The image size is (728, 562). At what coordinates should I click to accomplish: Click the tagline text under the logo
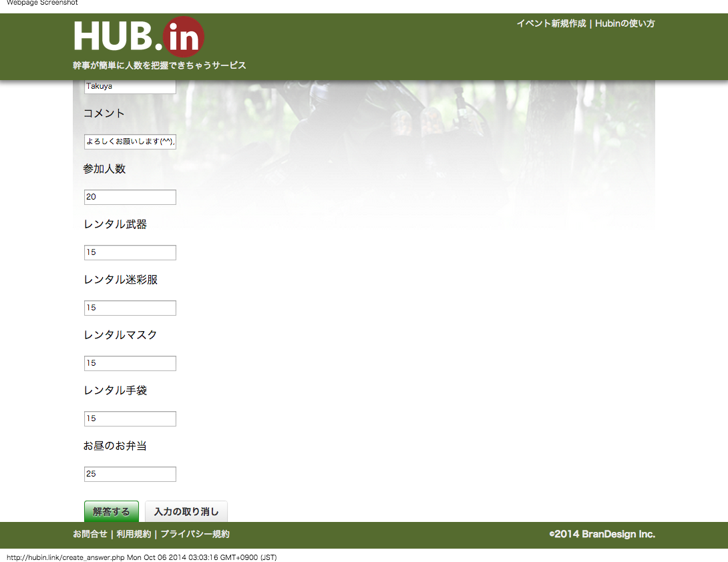coord(160,65)
